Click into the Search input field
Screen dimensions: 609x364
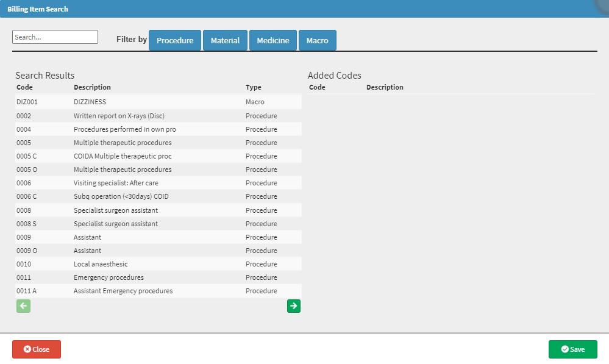pos(55,37)
